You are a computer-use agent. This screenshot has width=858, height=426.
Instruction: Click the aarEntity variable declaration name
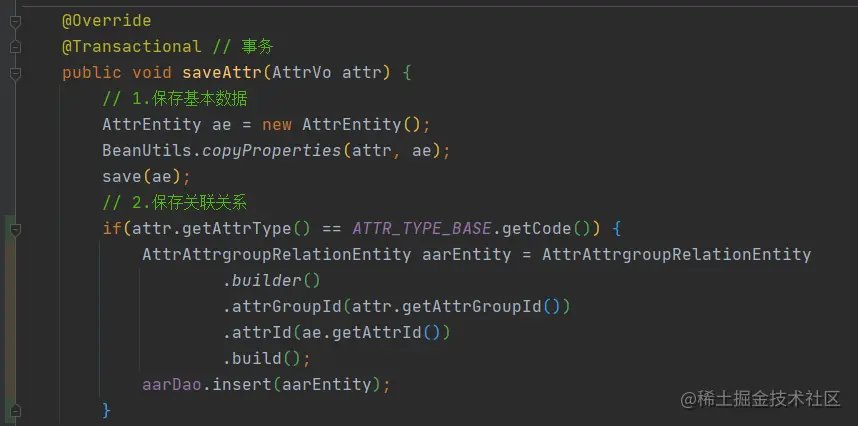click(x=467, y=255)
